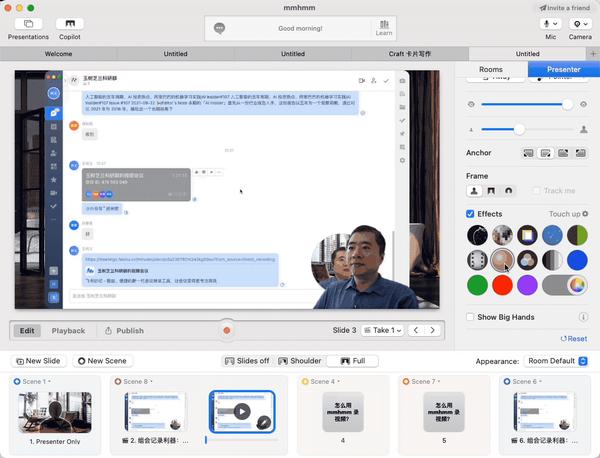The image size is (600, 458).
Task: Go to the next slide arrow
Action: [x=432, y=330]
